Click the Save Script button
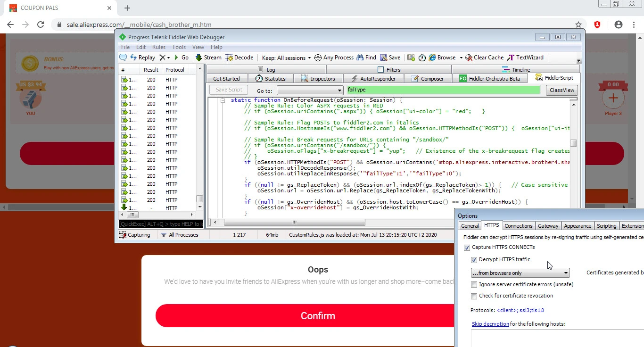Image resolution: width=644 pixels, height=347 pixels. coord(229,90)
